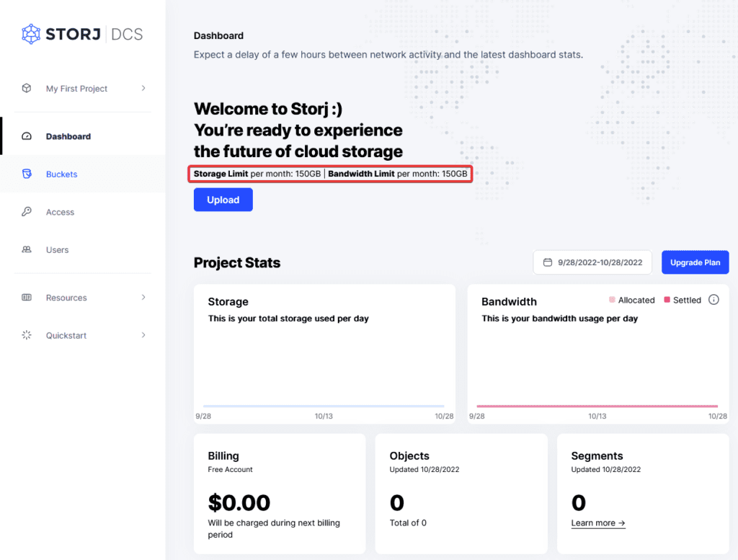
Task: Click the Settled legend color swatch
Action: (x=667, y=300)
